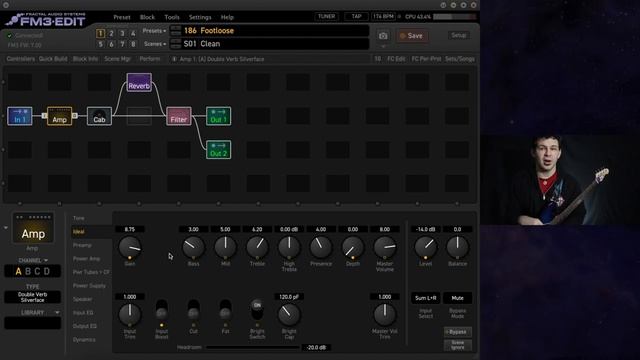Select the Out 2 block in the grid
Image resolution: width=640 pixels, height=360 pixels.
click(x=218, y=150)
